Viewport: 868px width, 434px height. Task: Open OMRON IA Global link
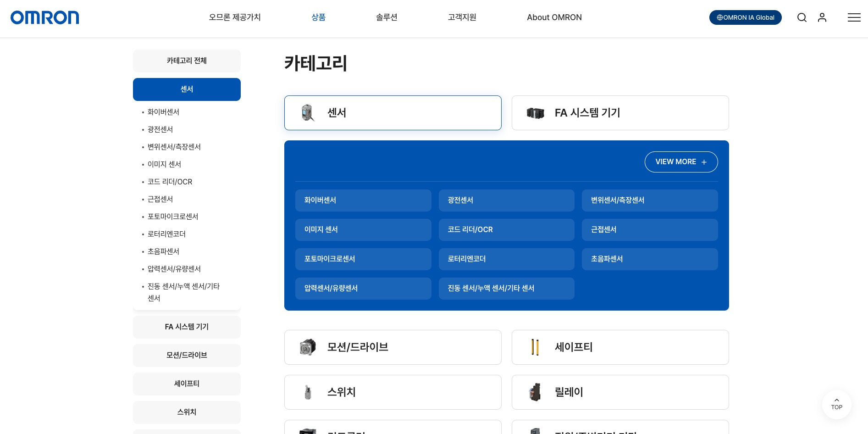(745, 17)
